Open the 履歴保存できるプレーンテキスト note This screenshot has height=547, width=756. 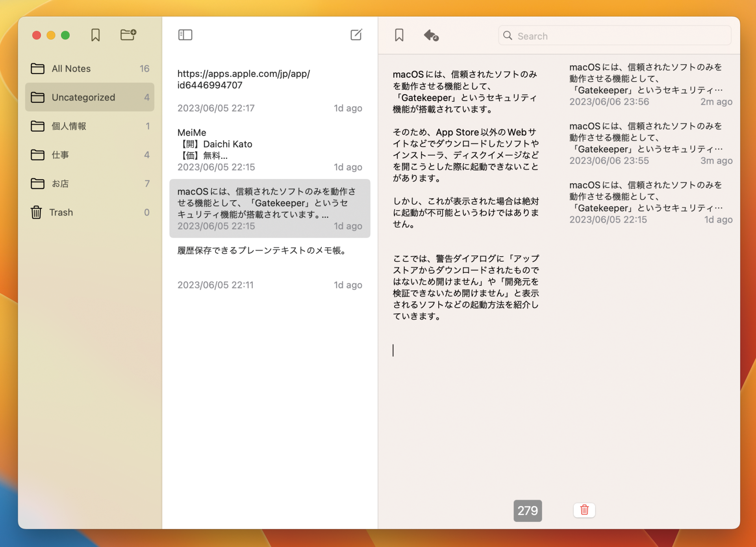pos(270,268)
